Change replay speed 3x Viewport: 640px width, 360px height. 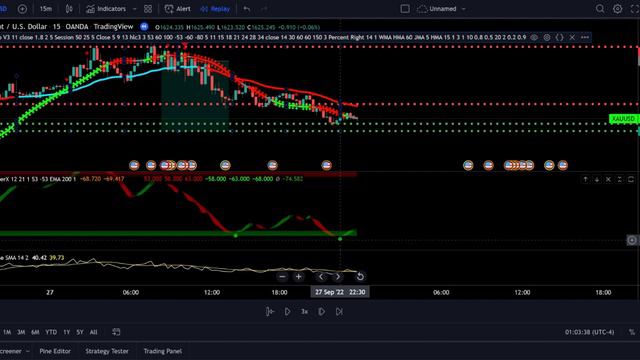(x=304, y=311)
